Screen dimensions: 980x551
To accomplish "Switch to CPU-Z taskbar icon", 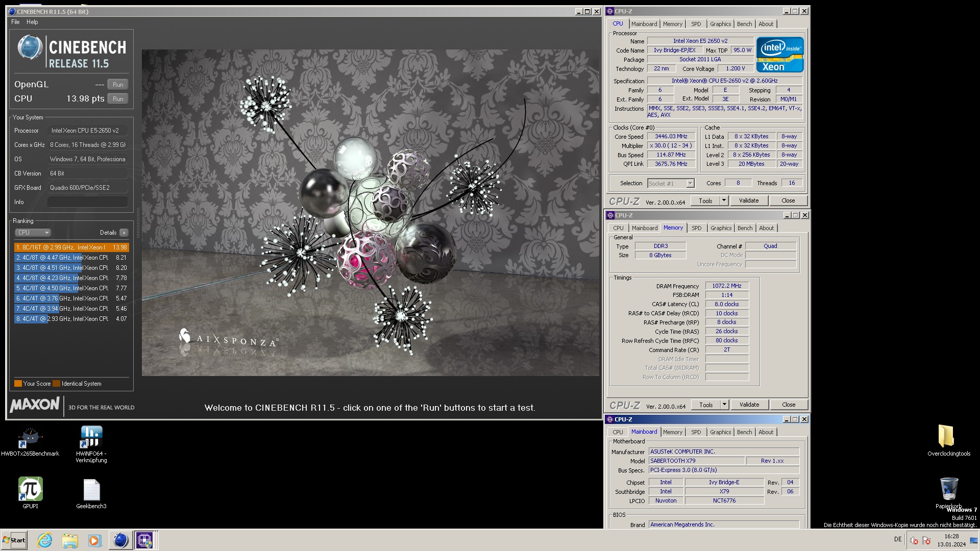I will click(x=144, y=540).
